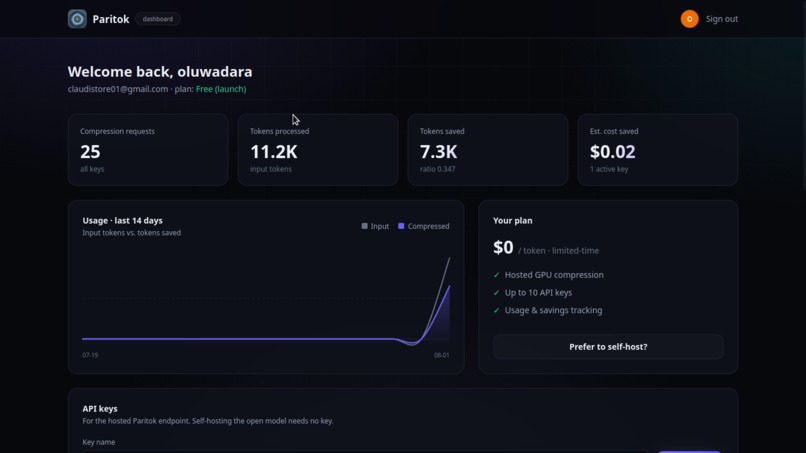Click the Welcome back, oluwadara heading
Viewport: 806px width, 453px height.
coord(160,71)
